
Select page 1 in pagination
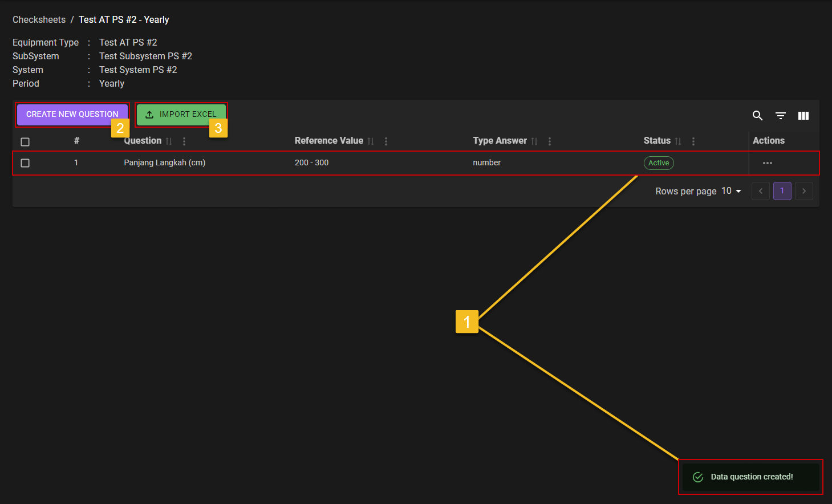point(782,191)
